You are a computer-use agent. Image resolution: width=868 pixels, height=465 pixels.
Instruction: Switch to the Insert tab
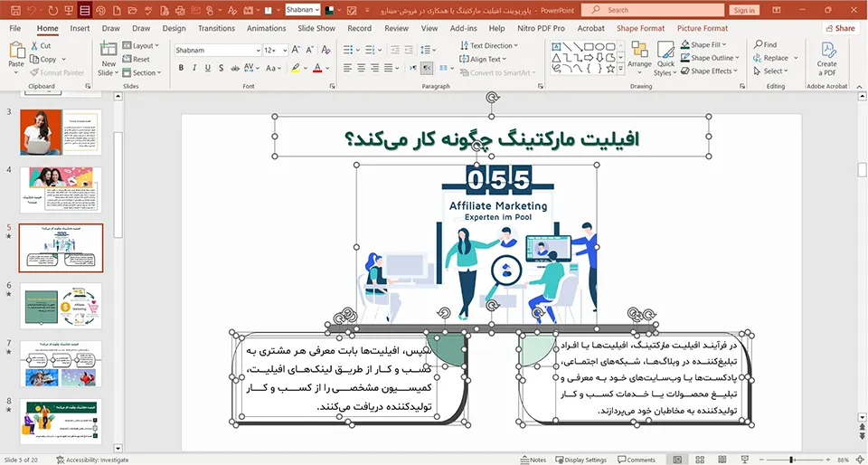[x=80, y=28]
